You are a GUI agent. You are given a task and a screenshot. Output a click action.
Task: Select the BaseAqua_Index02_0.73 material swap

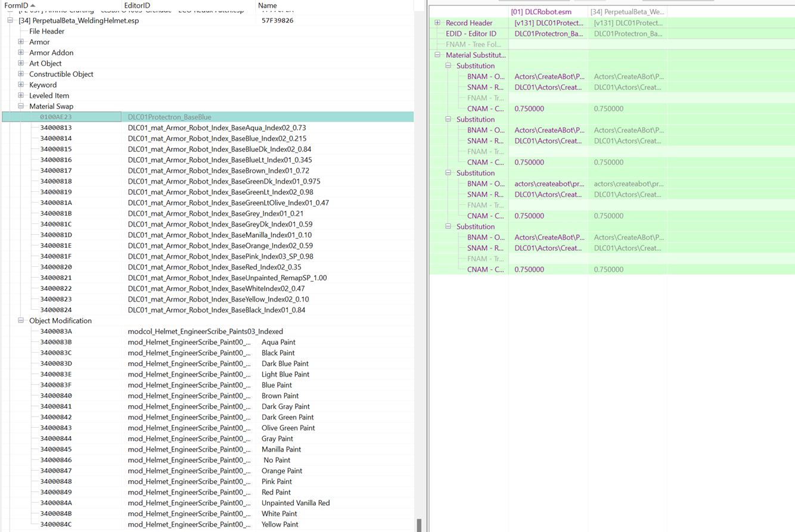[207, 127]
